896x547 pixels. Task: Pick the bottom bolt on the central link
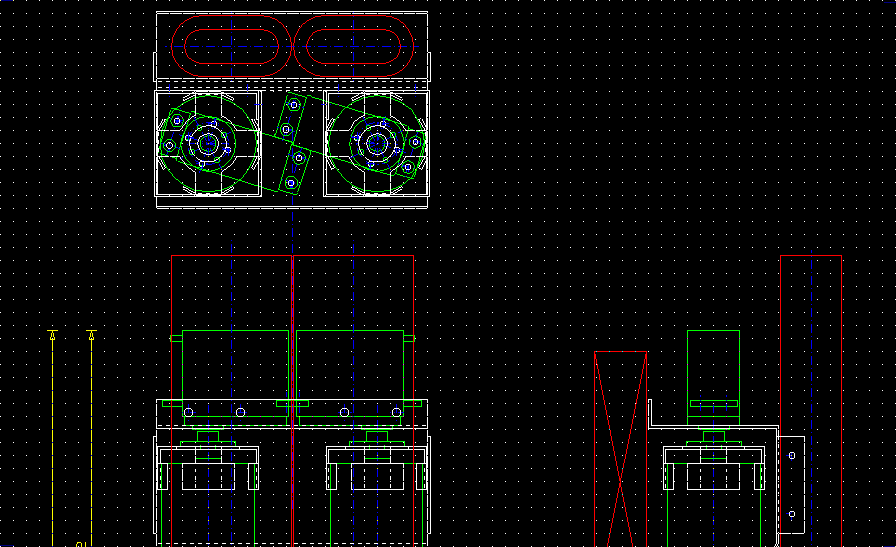pyautogui.click(x=291, y=183)
